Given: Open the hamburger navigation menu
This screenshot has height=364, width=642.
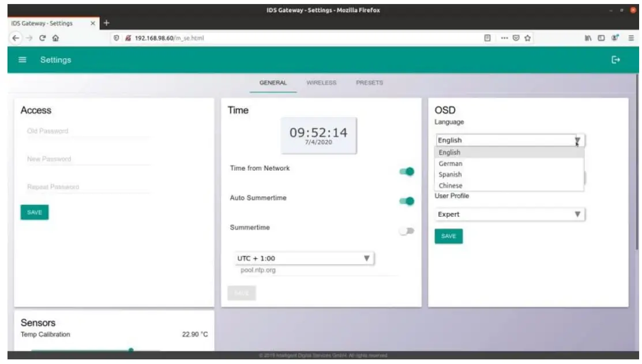Looking at the screenshot, I should point(22,59).
